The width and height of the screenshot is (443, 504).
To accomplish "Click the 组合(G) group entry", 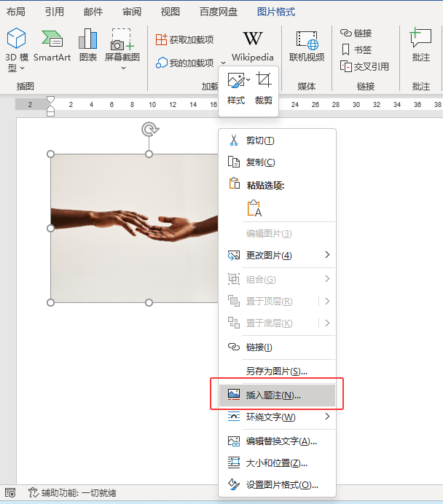I will point(277,280).
